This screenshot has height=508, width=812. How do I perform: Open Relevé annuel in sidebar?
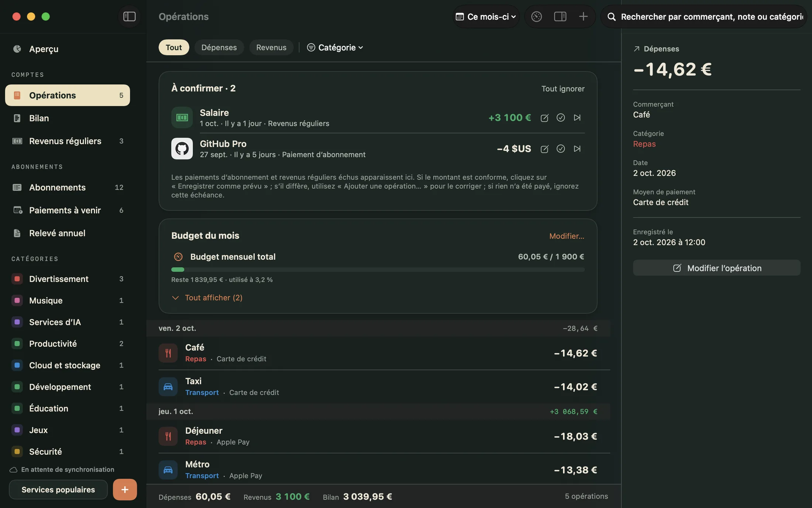coord(68,233)
